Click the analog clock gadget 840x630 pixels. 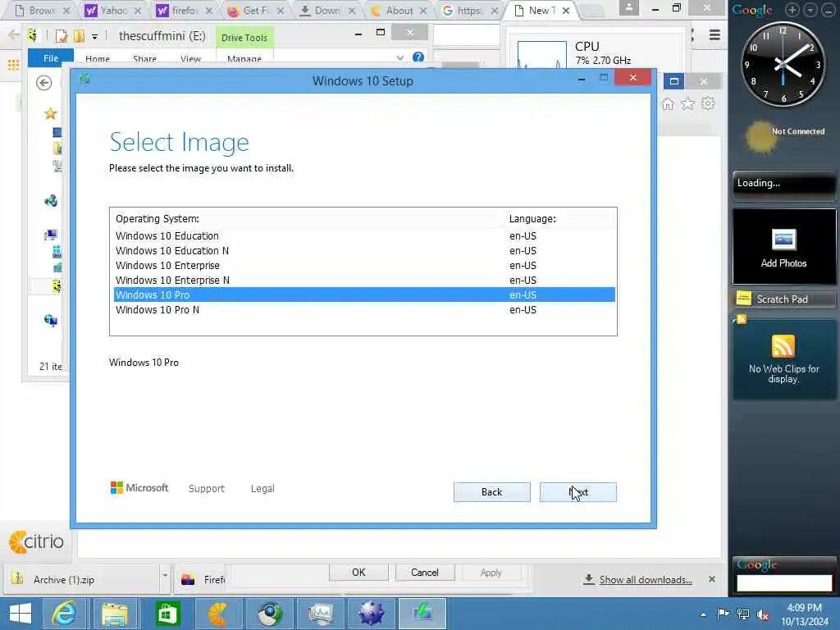coord(783,65)
